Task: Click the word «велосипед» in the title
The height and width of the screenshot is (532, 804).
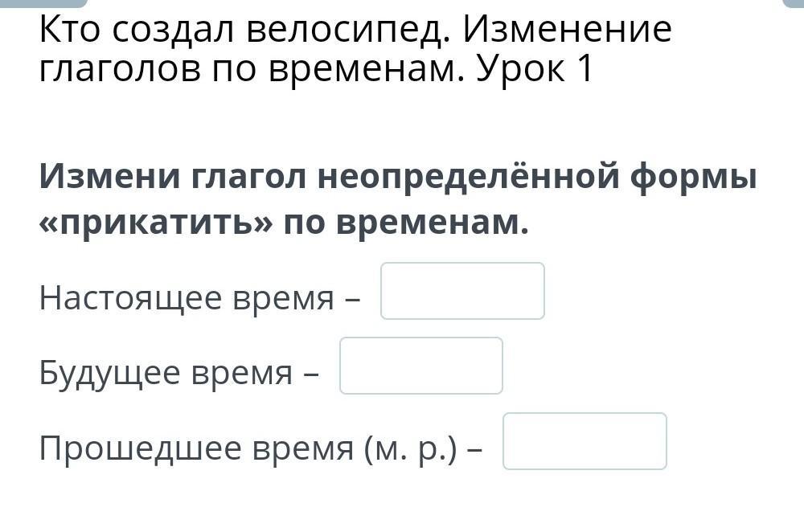Action: (343, 31)
